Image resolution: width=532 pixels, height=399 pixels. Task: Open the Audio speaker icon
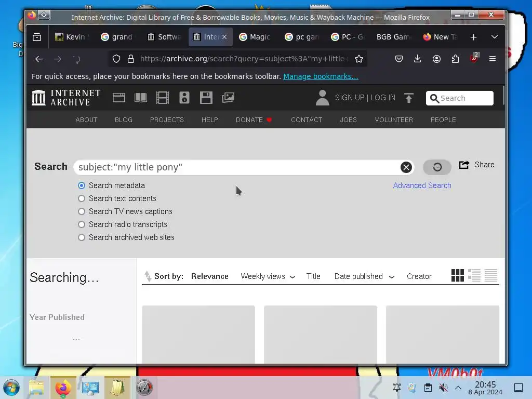tap(184, 98)
